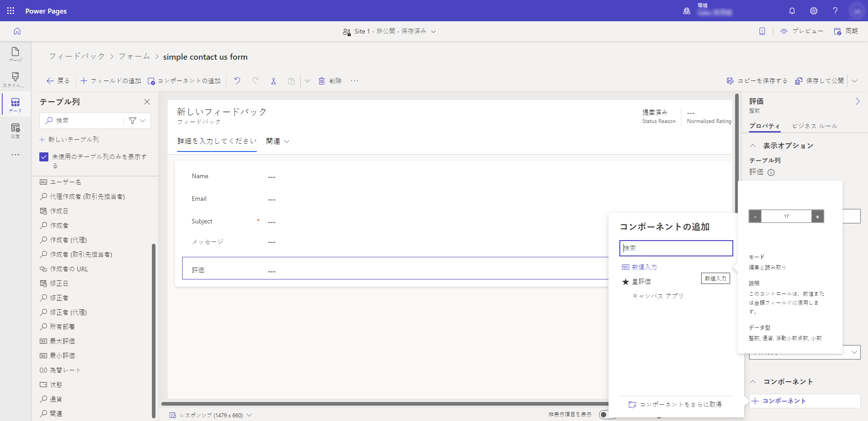This screenshot has height=421, width=868.
Task: Click the Undo icon in toolbar
Action: pyautogui.click(x=237, y=80)
